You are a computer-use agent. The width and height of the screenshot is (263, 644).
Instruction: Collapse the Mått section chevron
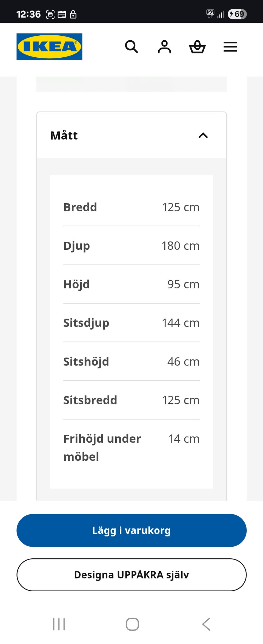(203, 135)
